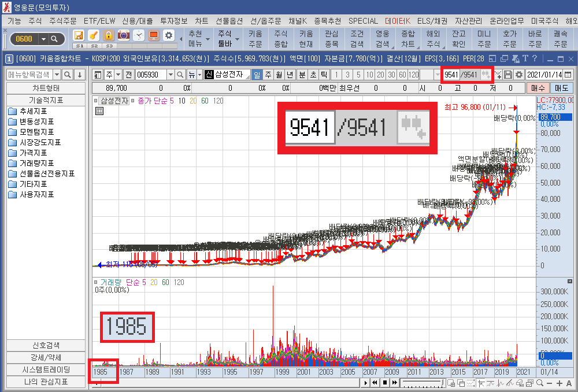The height and width of the screenshot is (392, 578).
Task: Select the 일 daily period button
Action: coord(257,75)
